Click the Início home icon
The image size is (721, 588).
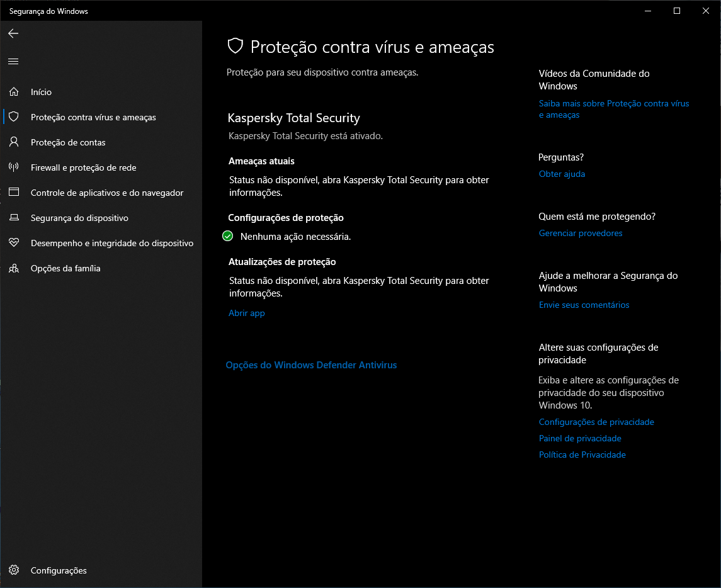point(14,92)
